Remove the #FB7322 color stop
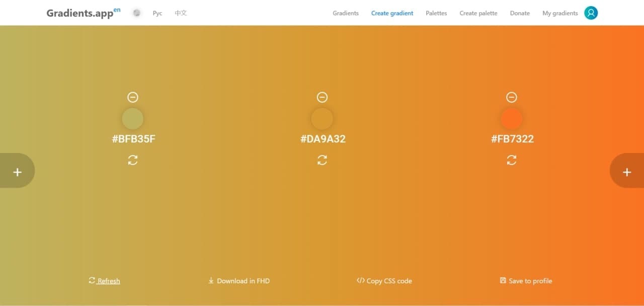The width and height of the screenshot is (644, 306). click(x=511, y=97)
